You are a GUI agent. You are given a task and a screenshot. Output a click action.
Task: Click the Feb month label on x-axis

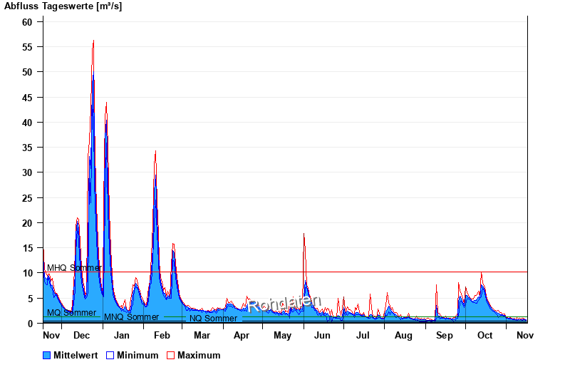pyautogui.click(x=162, y=335)
